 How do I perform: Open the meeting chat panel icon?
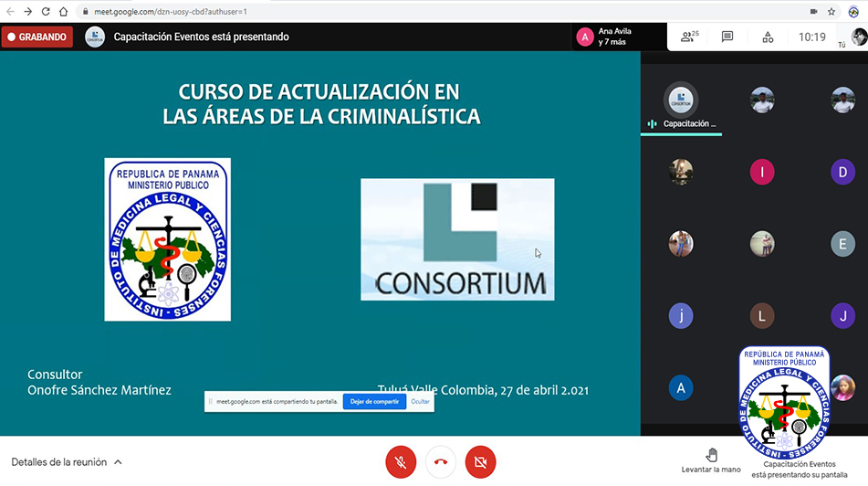pos(727,37)
